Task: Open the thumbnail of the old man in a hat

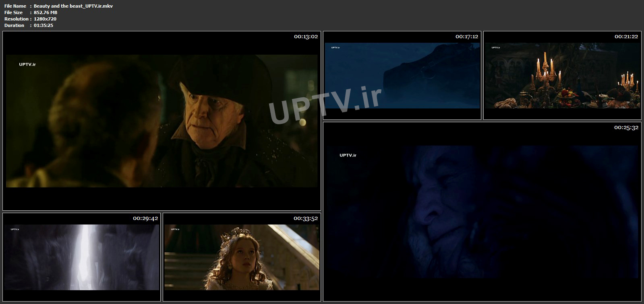Action: point(162,121)
